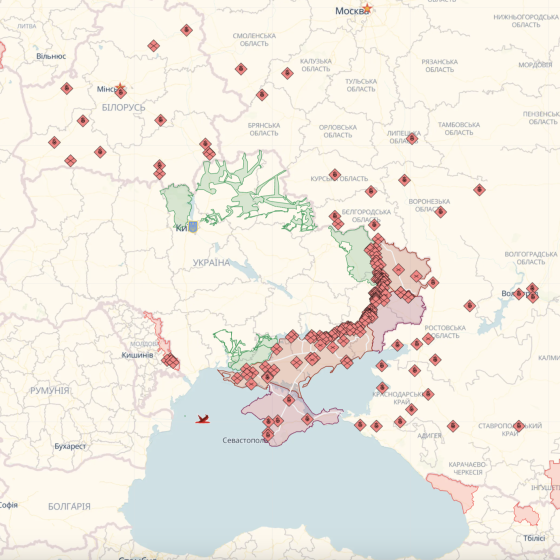Click the Москва city label

pos(352,11)
